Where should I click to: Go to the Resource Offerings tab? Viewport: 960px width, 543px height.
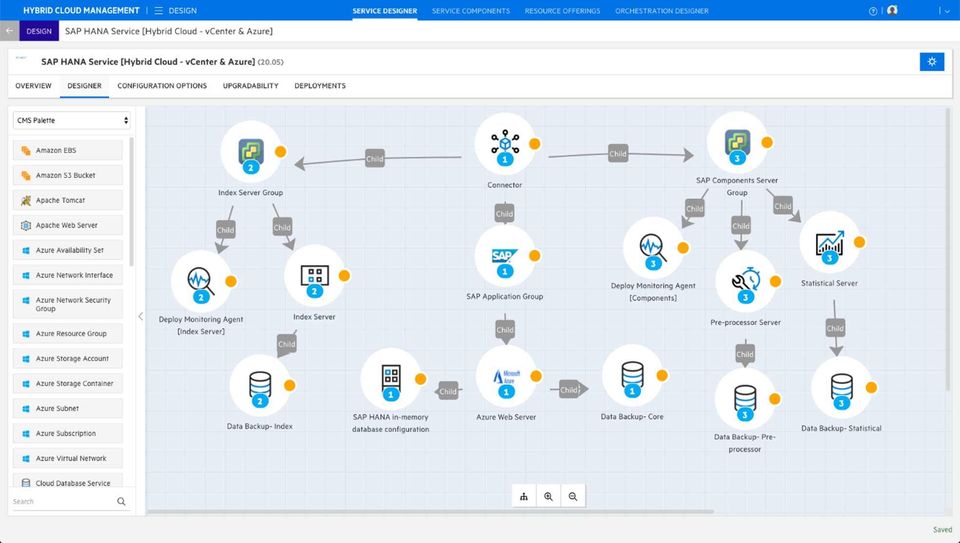point(562,11)
